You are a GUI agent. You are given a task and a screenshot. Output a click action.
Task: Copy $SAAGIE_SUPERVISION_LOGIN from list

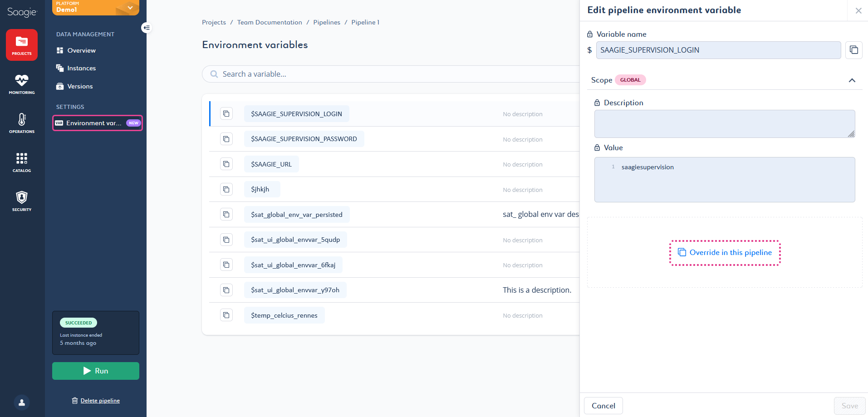pos(226,113)
